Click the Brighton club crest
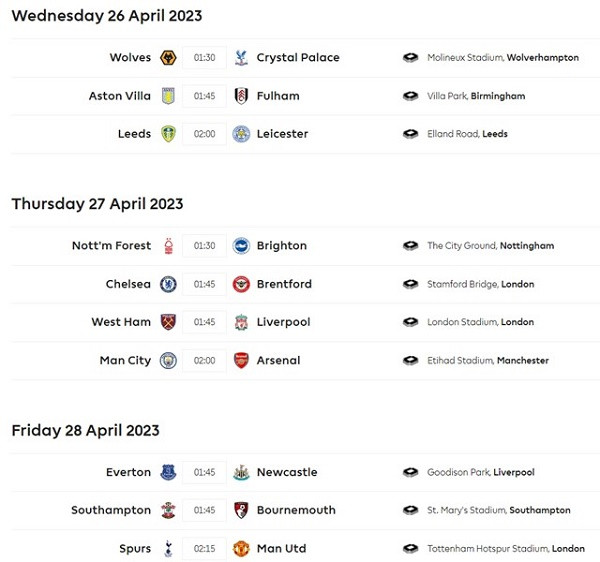 (240, 246)
